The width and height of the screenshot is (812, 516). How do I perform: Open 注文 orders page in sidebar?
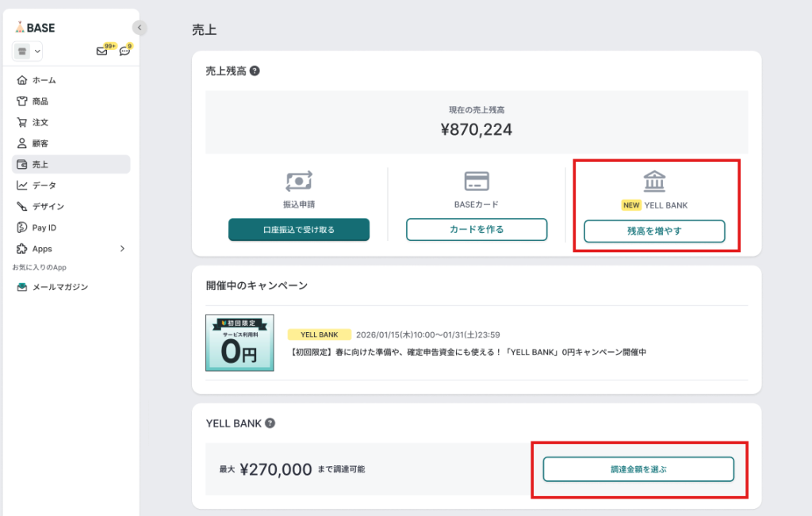[x=40, y=122]
